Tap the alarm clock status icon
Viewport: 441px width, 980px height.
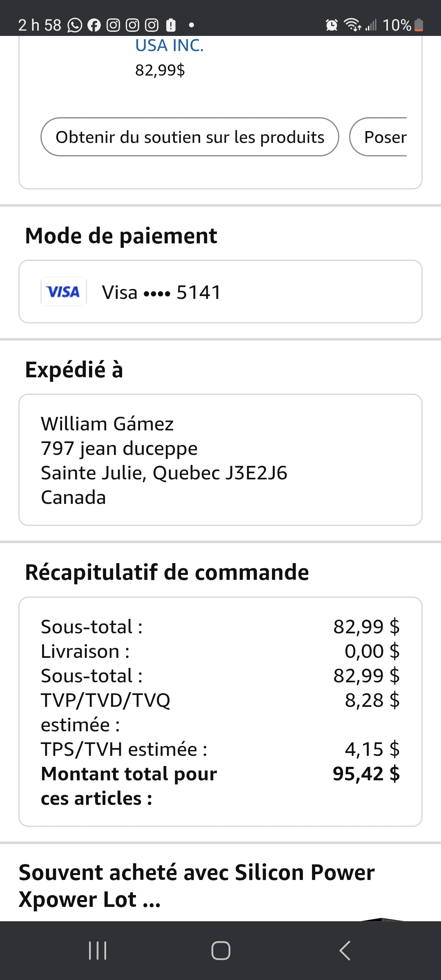(x=332, y=25)
